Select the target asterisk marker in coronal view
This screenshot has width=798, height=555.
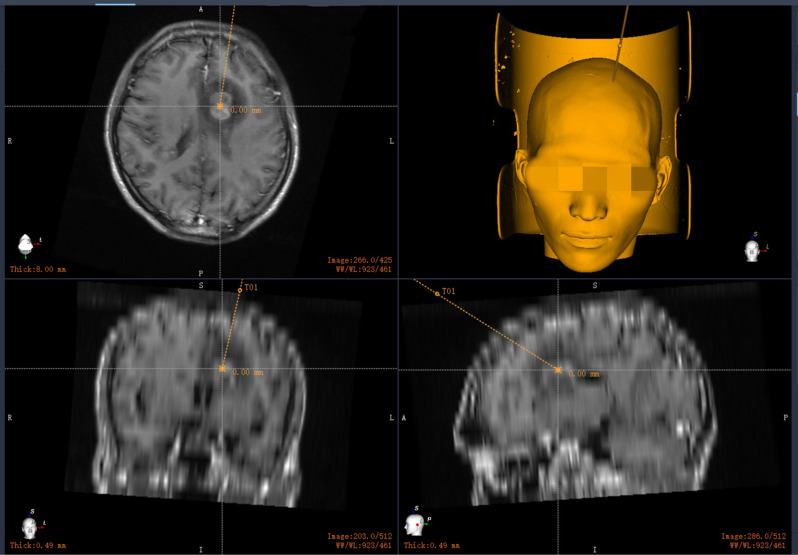tap(222, 368)
